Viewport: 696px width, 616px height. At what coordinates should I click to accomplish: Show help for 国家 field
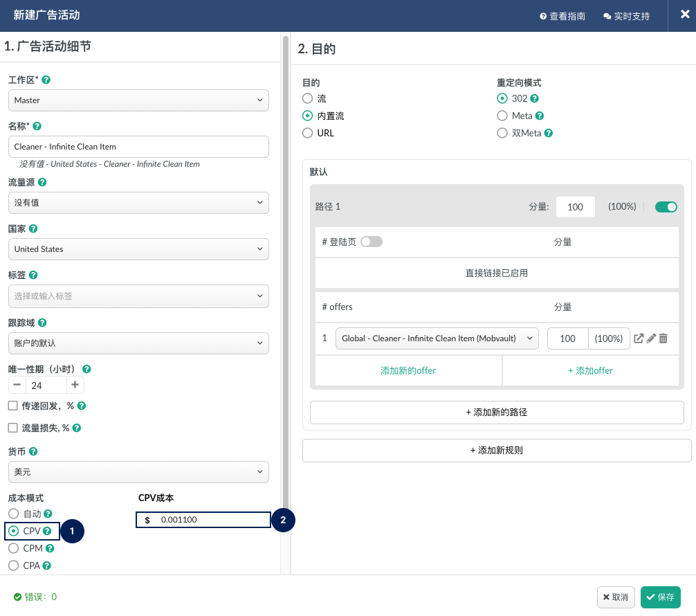click(x=33, y=228)
